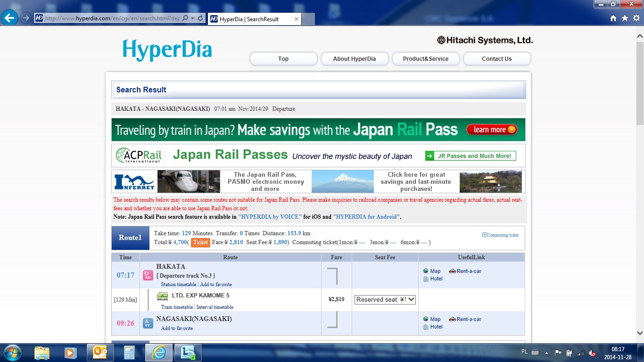This screenshot has width=644, height=362.
Task: Open the browser Tools gear icon
Action: 636,18
